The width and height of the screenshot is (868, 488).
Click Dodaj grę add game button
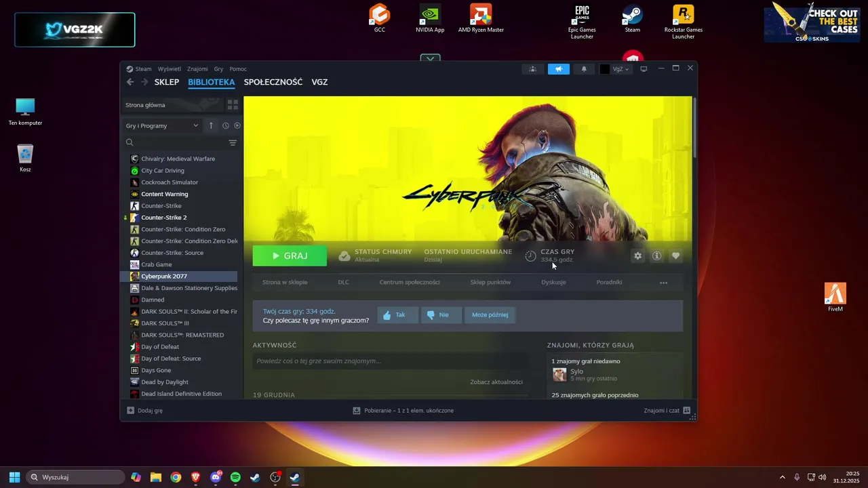pos(144,411)
